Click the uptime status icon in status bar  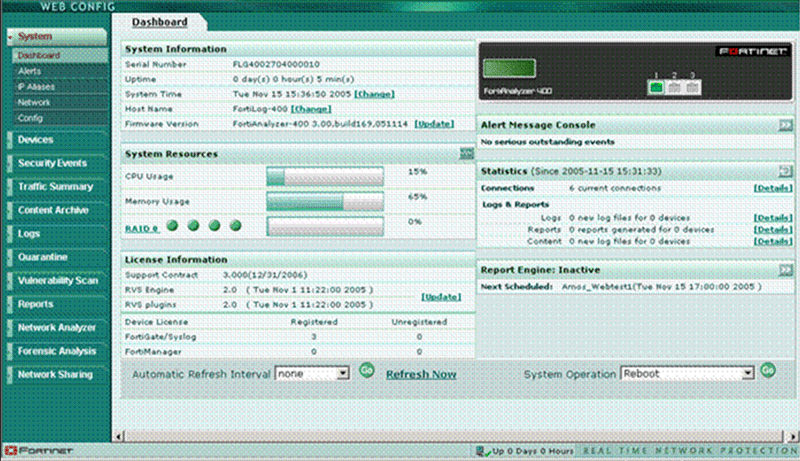(x=481, y=451)
